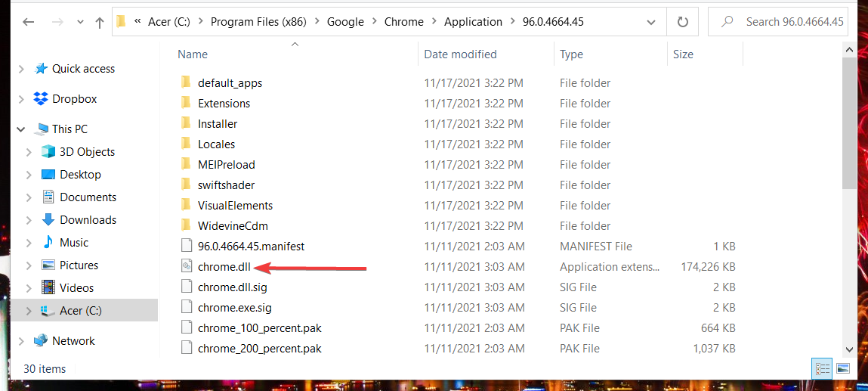Select the Locales folder icon
This screenshot has width=868, height=391.
(x=187, y=144)
